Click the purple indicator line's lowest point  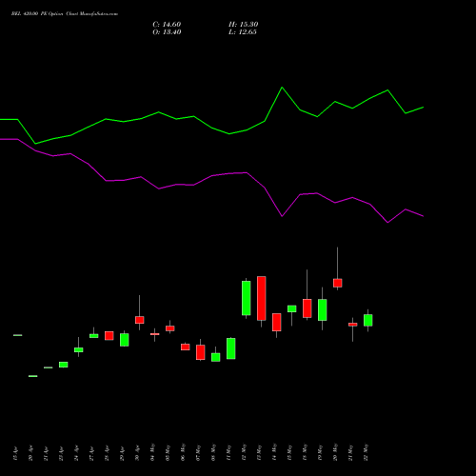[x=387, y=223]
